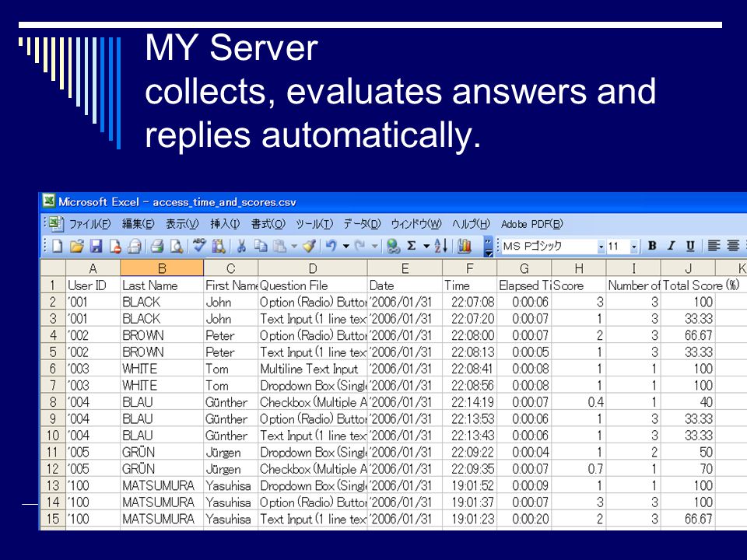Toggle Underline formatting
Image resolution: width=747 pixels, height=560 pixels.
point(690,246)
